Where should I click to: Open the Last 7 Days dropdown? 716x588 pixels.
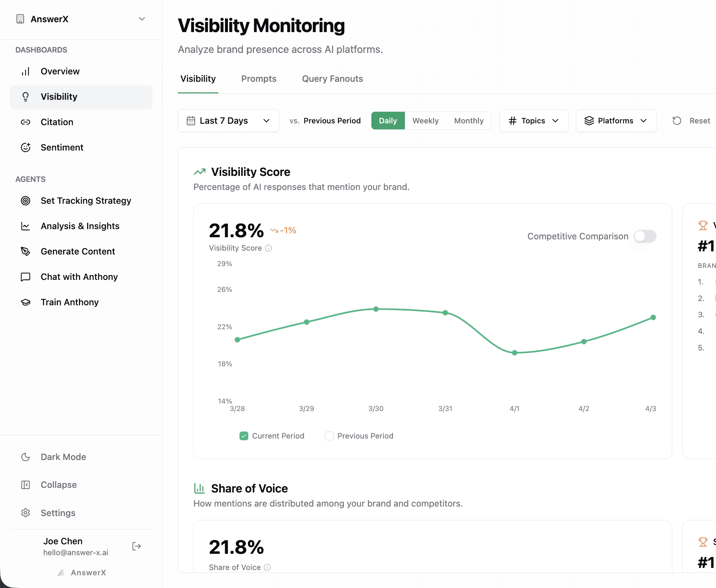point(228,121)
